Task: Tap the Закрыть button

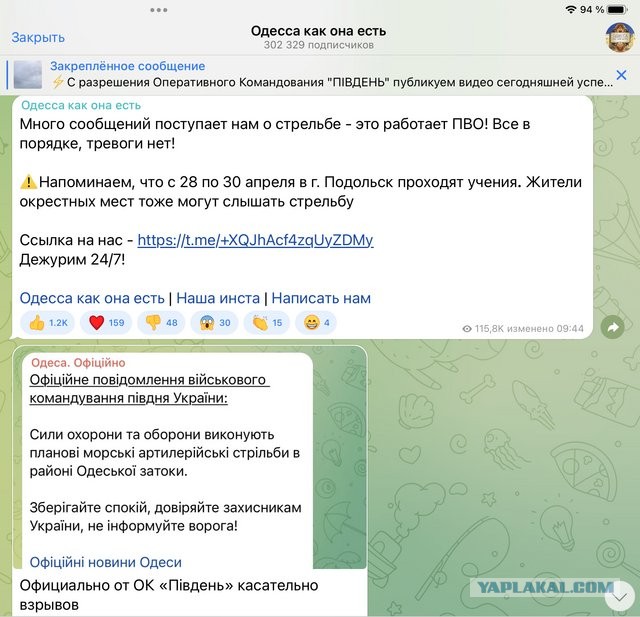Action: (38, 38)
